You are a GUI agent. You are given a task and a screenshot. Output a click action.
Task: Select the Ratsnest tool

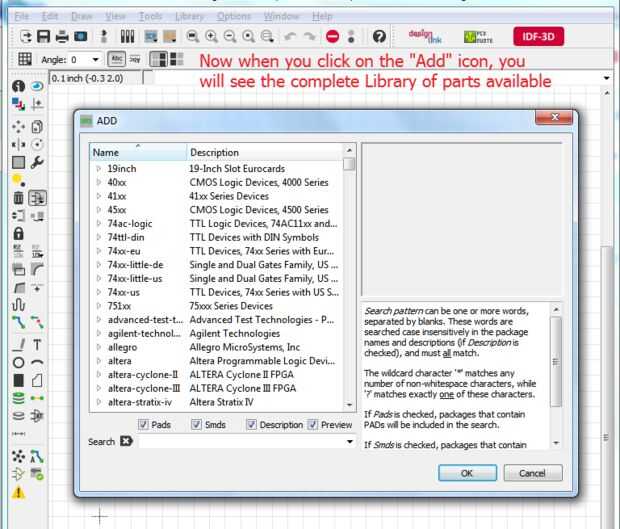(18, 456)
